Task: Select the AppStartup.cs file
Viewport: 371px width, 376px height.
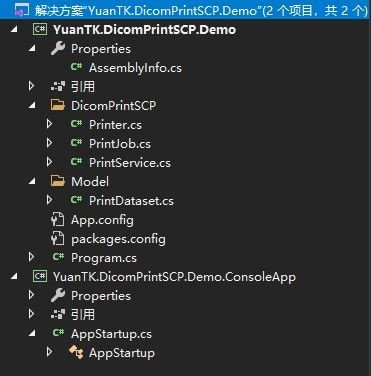Action: tap(111, 334)
